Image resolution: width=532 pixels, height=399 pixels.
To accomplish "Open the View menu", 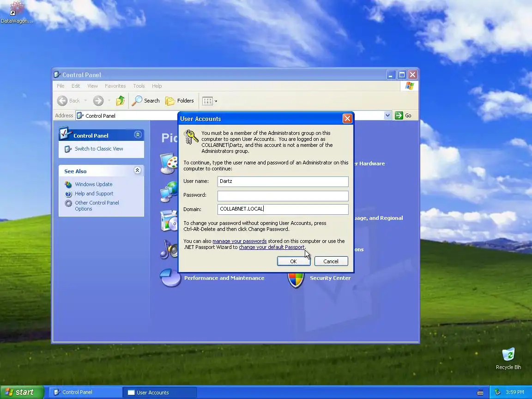I will [x=92, y=86].
